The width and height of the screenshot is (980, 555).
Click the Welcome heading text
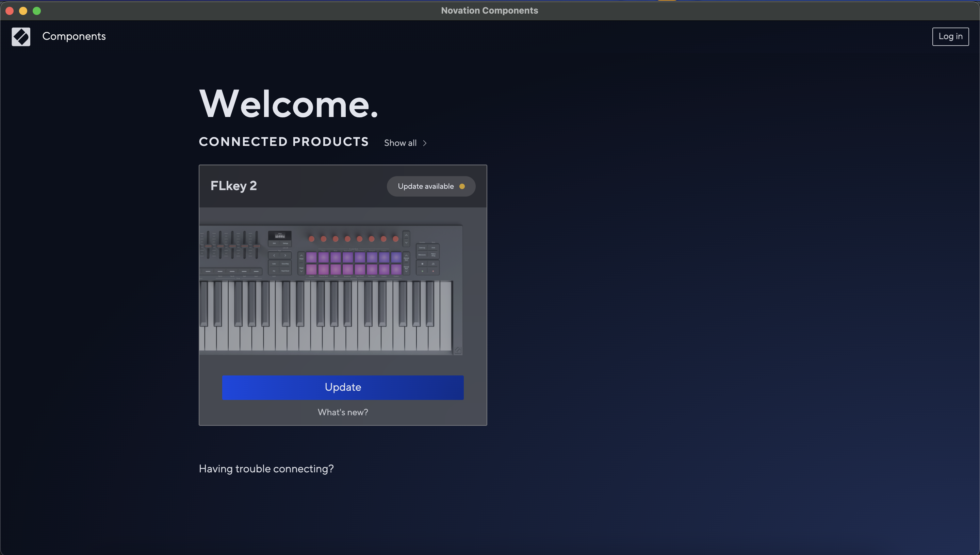coord(289,104)
